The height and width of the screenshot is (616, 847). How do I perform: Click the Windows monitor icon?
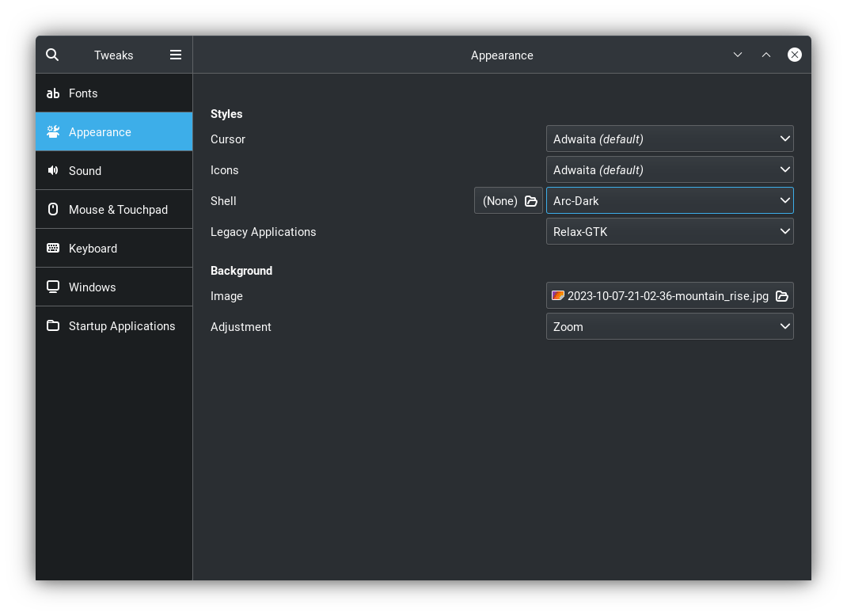tap(53, 287)
